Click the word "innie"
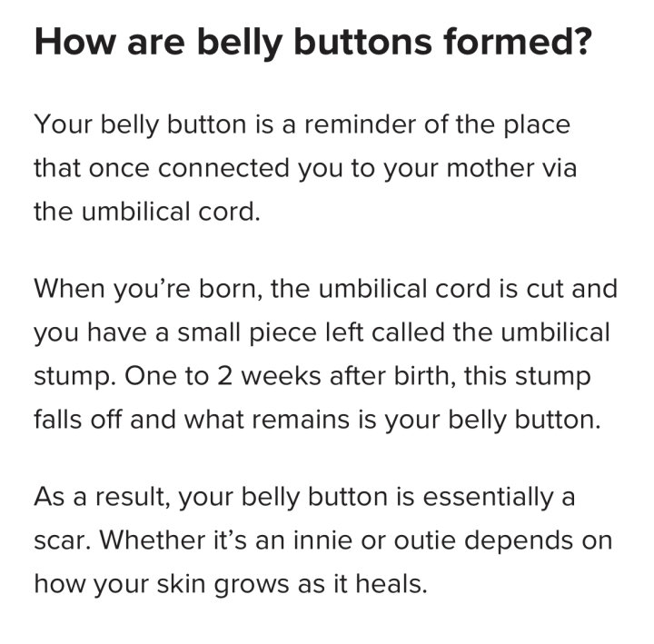 (322, 540)
